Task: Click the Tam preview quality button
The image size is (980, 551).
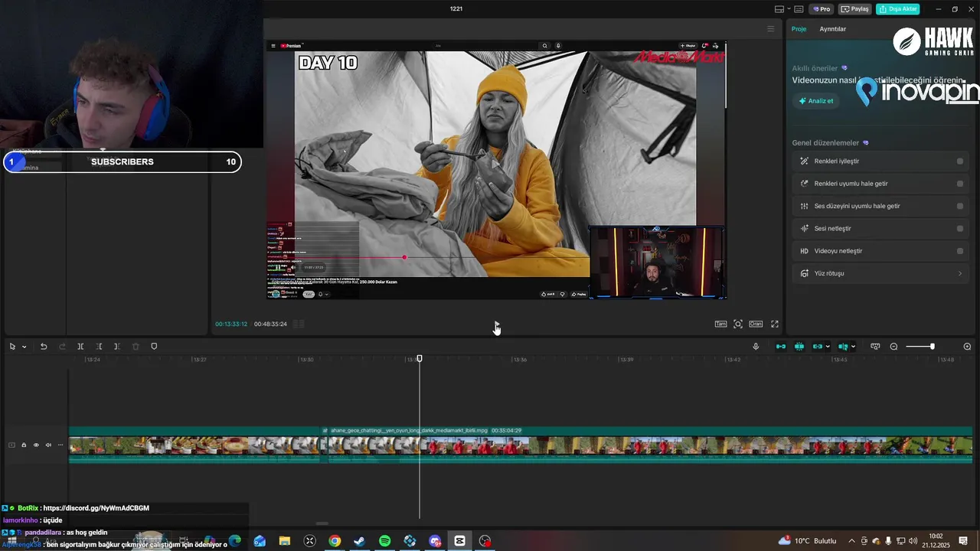Action: (720, 324)
